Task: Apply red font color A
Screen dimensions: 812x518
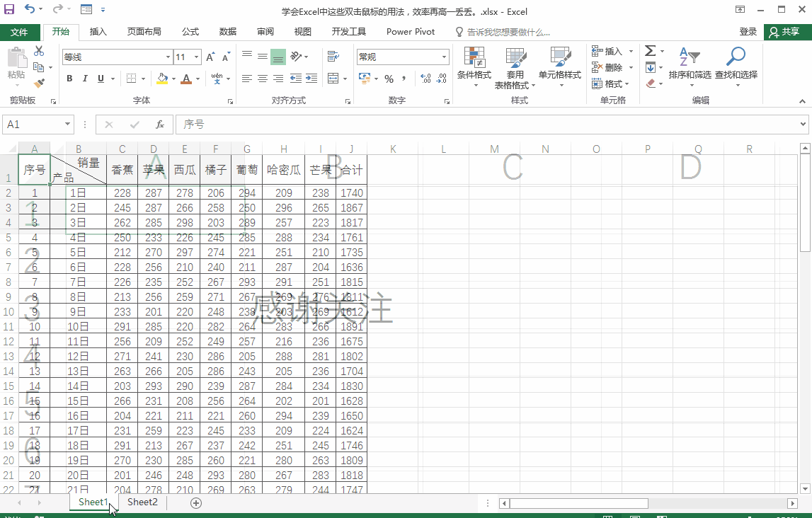Action: click(x=186, y=78)
